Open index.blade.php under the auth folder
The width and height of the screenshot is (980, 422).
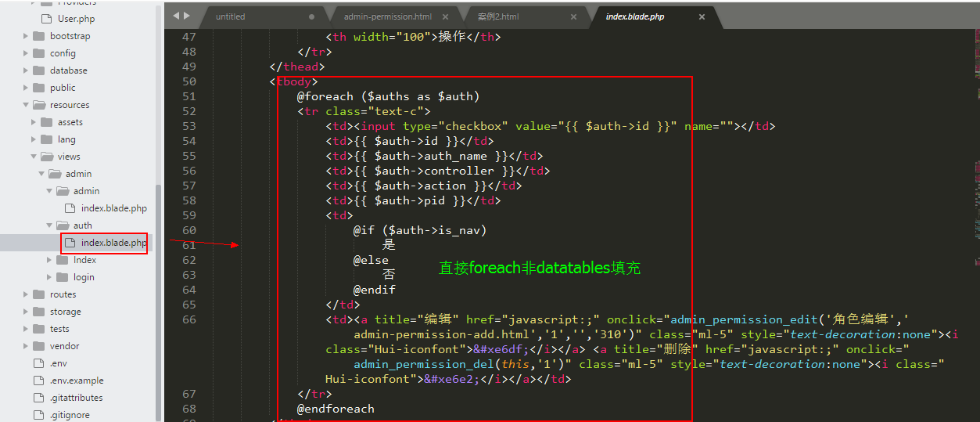(113, 243)
